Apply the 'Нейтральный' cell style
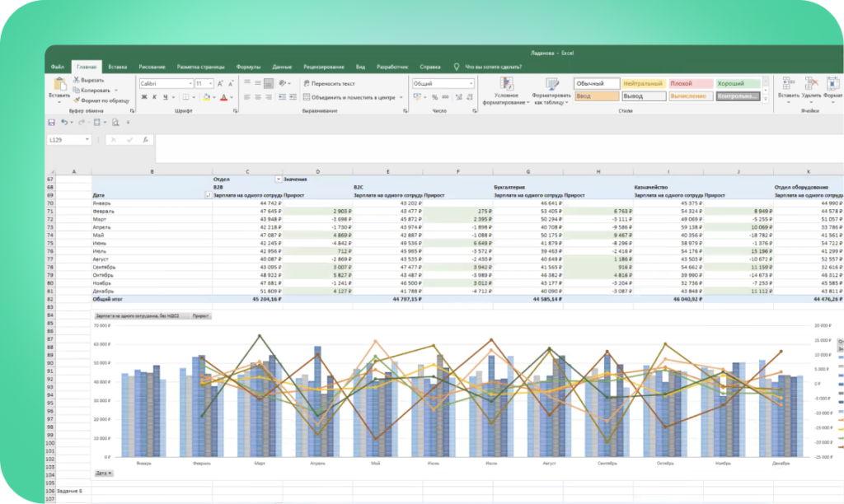Viewport: 844px width, 504px height. pyautogui.click(x=643, y=83)
